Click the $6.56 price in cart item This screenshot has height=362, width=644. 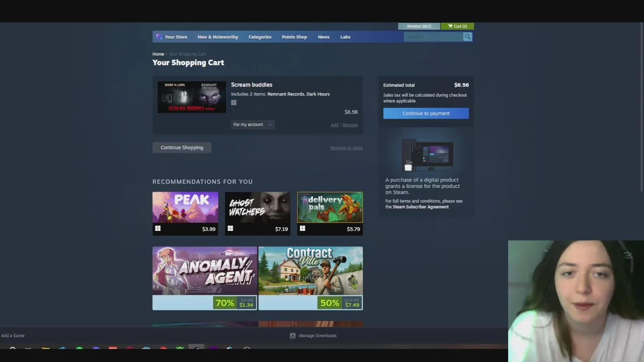(x=351, y=112)
